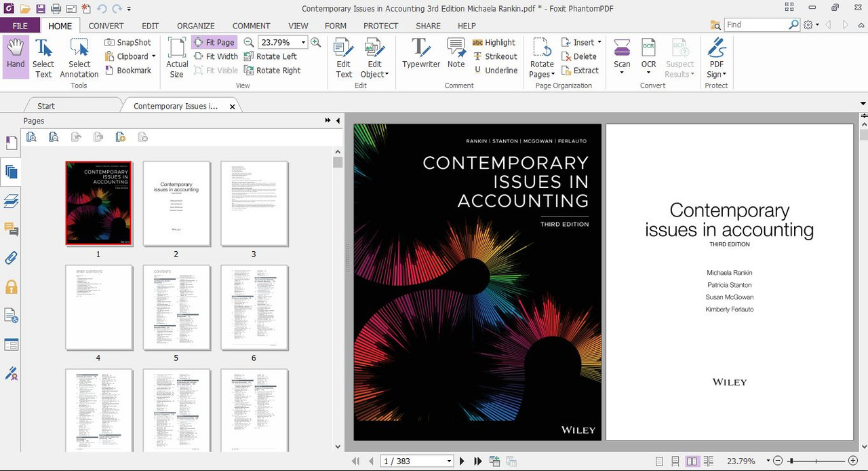This screenshot has width=868, height=471.
Task: Choose the Strikeout tool
Action: tap(495, 56)
